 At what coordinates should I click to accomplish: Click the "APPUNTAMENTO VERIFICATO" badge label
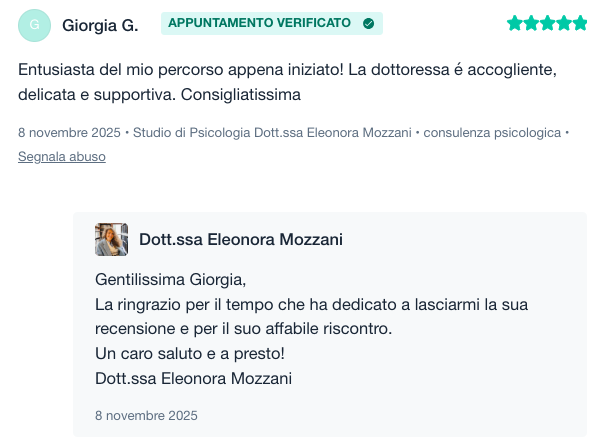point(259,23)
